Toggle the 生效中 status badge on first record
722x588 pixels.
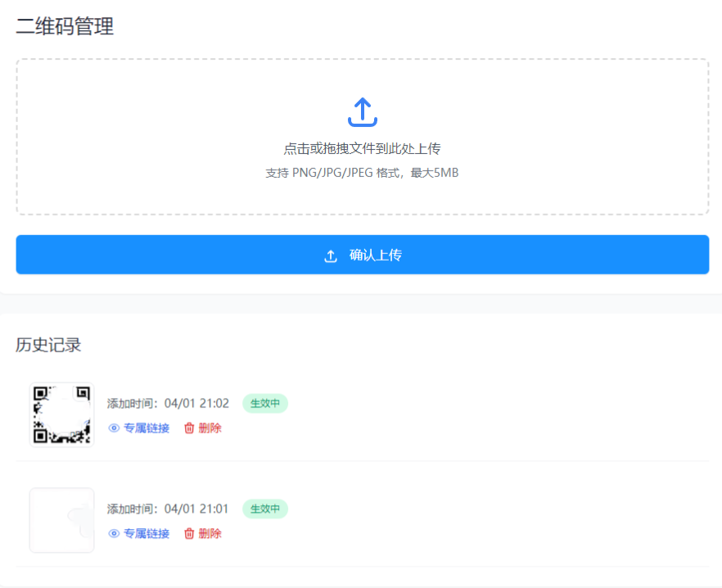click(264, 403)
